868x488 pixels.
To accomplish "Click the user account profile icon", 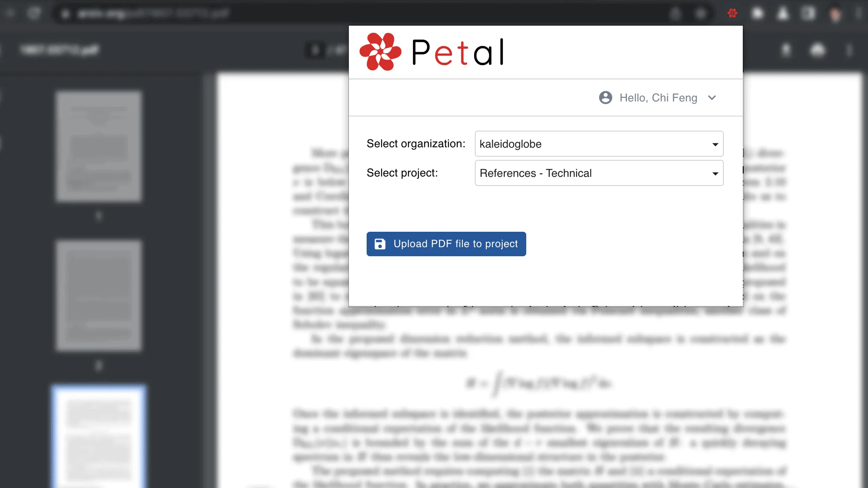I will (x=606, y=97).
